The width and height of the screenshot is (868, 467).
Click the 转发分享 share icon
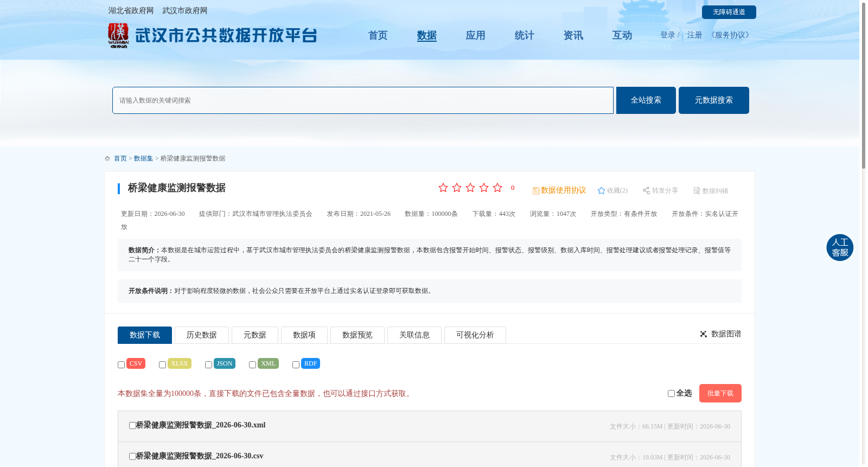pos(646,190)
